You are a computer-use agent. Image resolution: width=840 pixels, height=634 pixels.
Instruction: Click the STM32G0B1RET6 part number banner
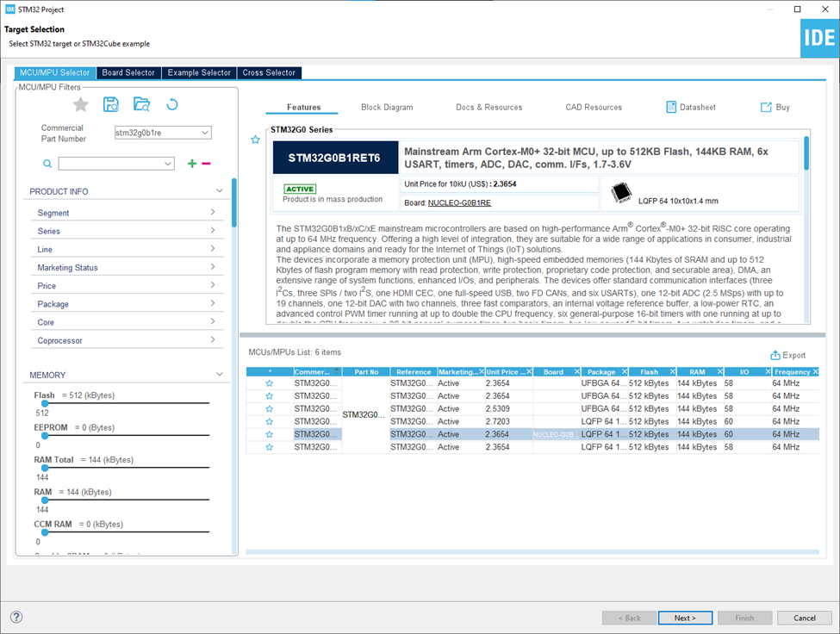[335, 158]
